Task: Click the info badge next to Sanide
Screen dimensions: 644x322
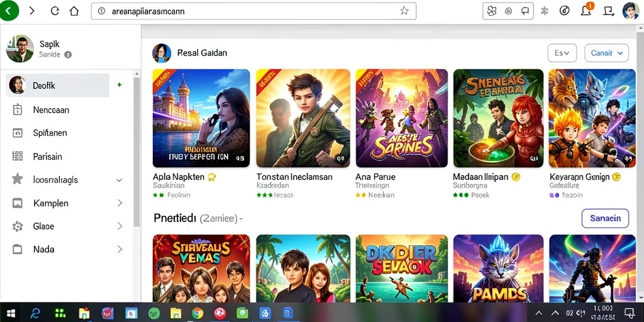Action: pyautogui.click(x=68, y=55)
